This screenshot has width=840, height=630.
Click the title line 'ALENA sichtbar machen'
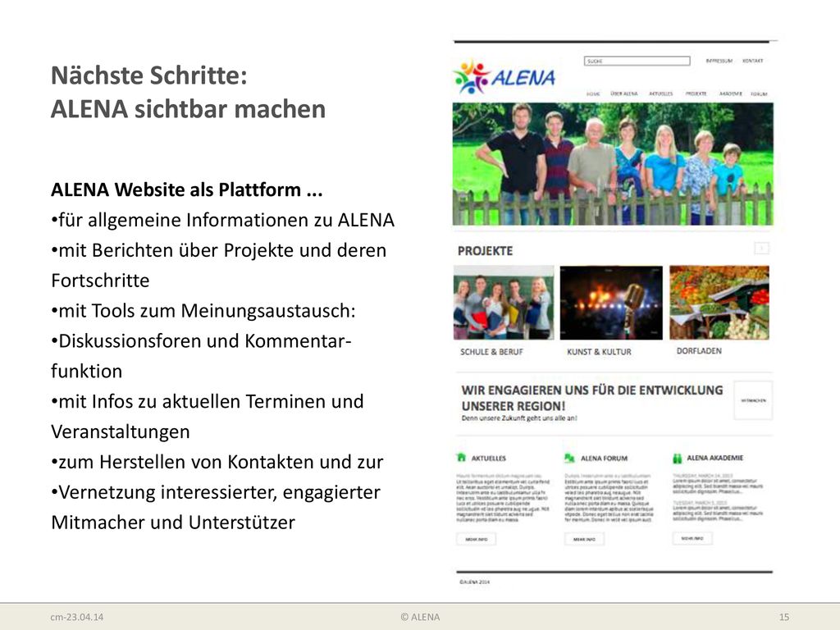pos(188,109)
